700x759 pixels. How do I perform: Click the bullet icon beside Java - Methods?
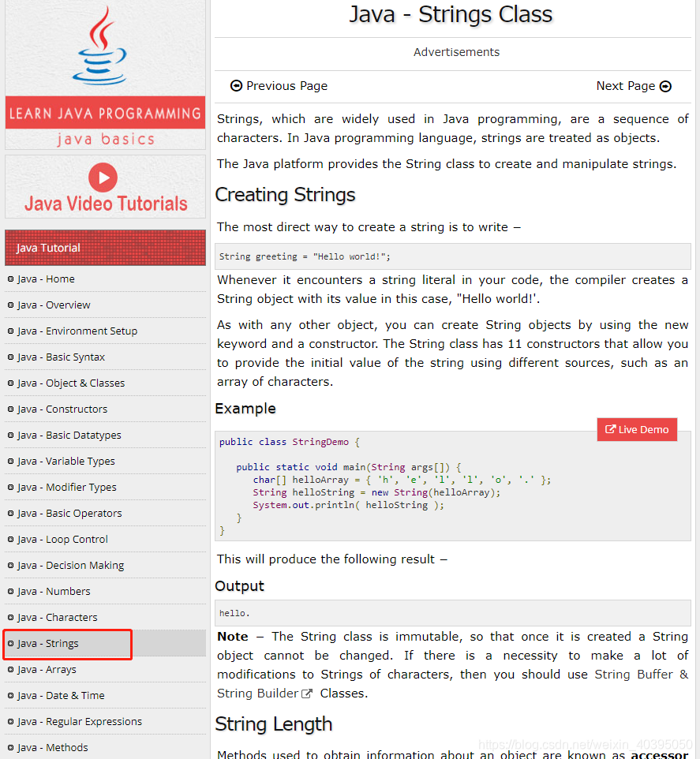pyautogui.click(x=10, y=747)
